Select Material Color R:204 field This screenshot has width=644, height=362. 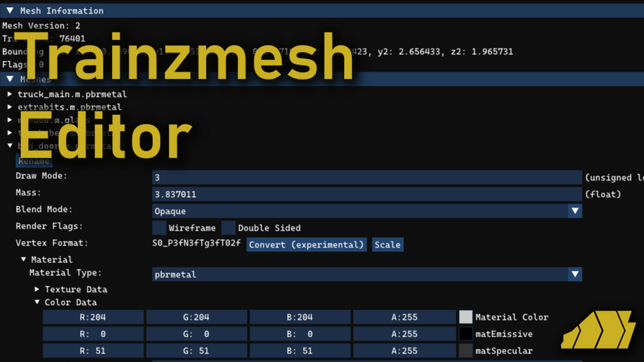[x=93, y=317]
